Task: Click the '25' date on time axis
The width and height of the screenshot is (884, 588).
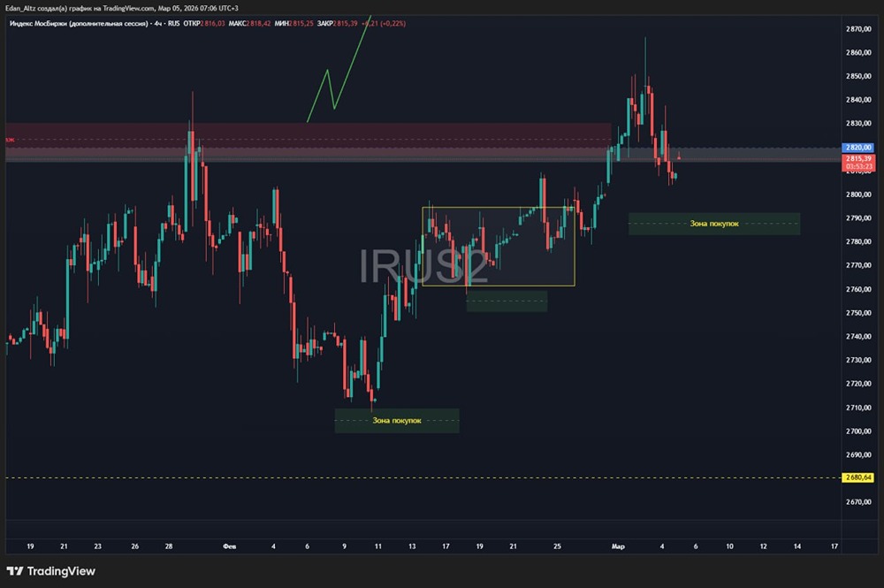Action: (x=557, y=546)
